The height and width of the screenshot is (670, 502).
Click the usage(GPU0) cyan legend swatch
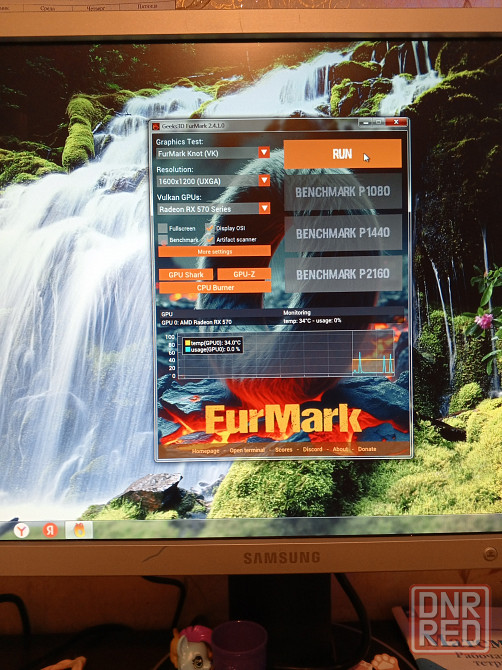pyautogui.click(x=187, y=349)
